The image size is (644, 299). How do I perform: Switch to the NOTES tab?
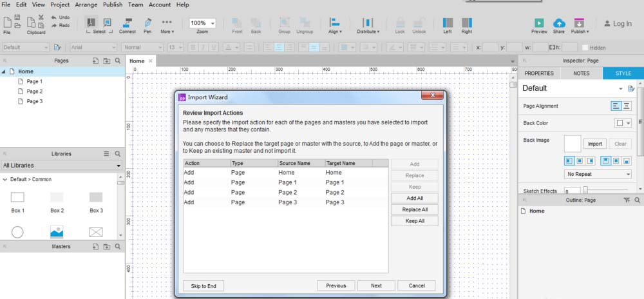pyautogui.click(x=581, y=73)
